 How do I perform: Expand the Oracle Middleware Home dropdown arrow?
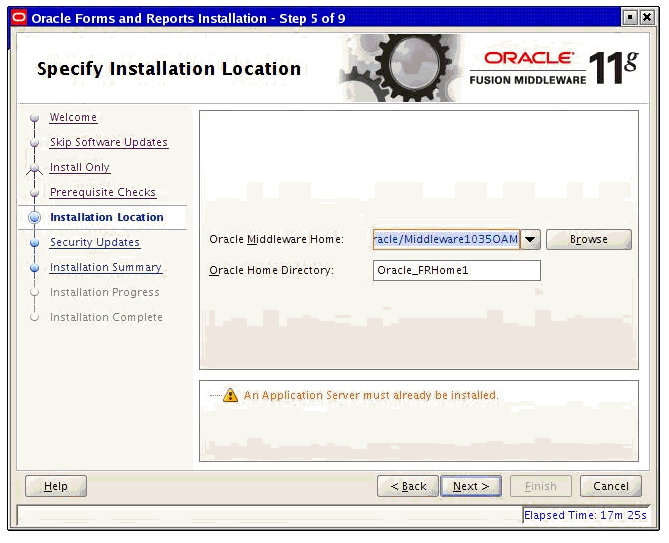[x=530, y=239]
